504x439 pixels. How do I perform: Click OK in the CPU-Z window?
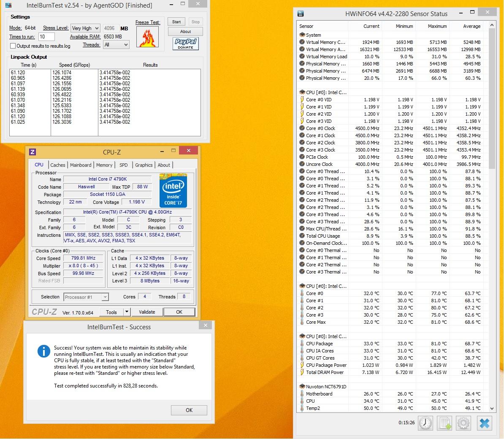coord(179,312)
